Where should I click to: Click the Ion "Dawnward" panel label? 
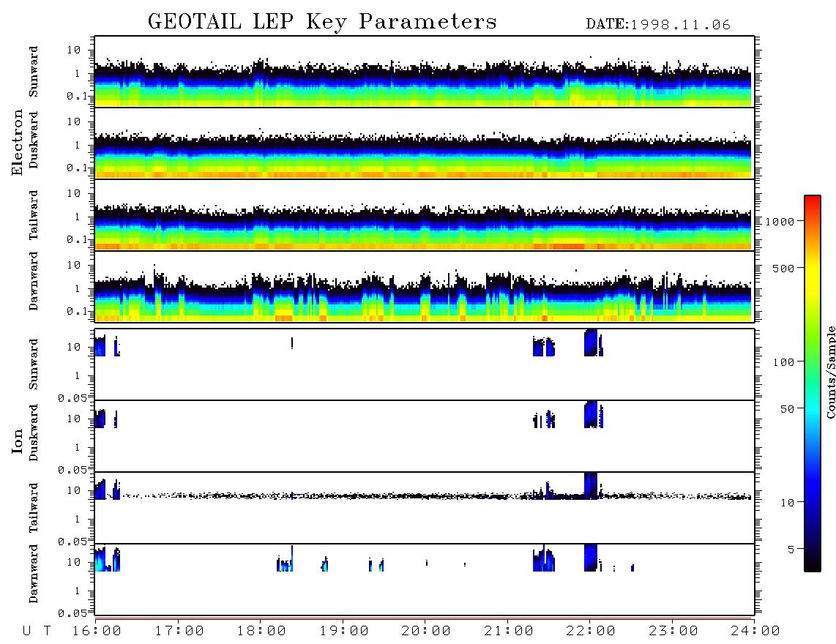(x=34, y=574)
